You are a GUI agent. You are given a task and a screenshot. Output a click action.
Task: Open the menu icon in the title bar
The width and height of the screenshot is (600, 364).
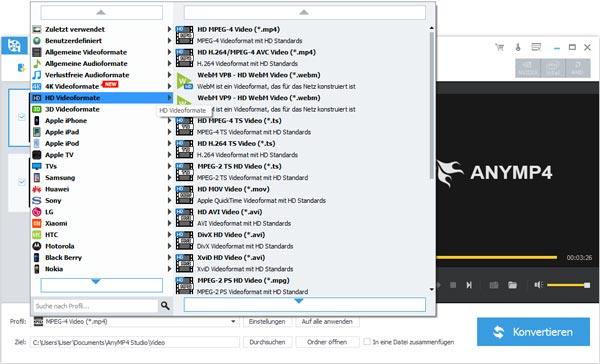536,47
